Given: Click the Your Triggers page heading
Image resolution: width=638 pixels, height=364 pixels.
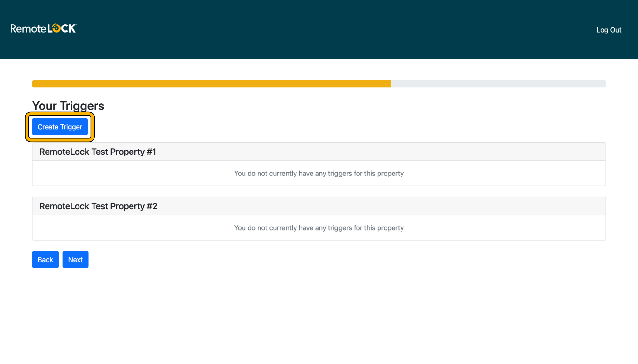Looking at the screenshot, I should (68, 106).
